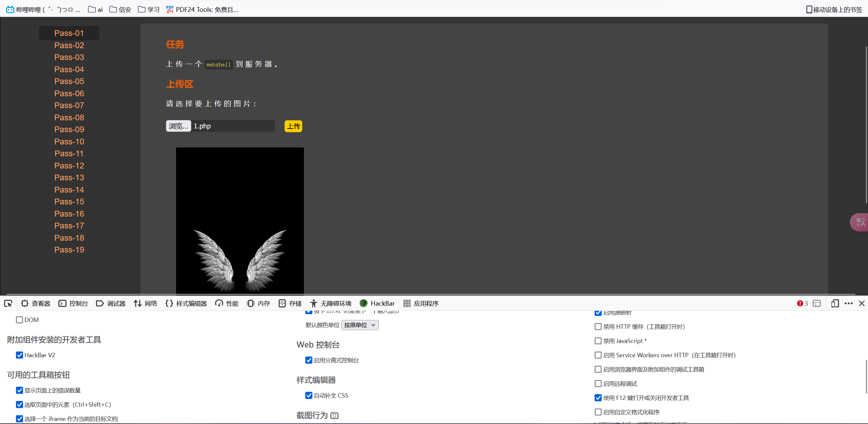Click the responsive design mode icon

(835, 303)
